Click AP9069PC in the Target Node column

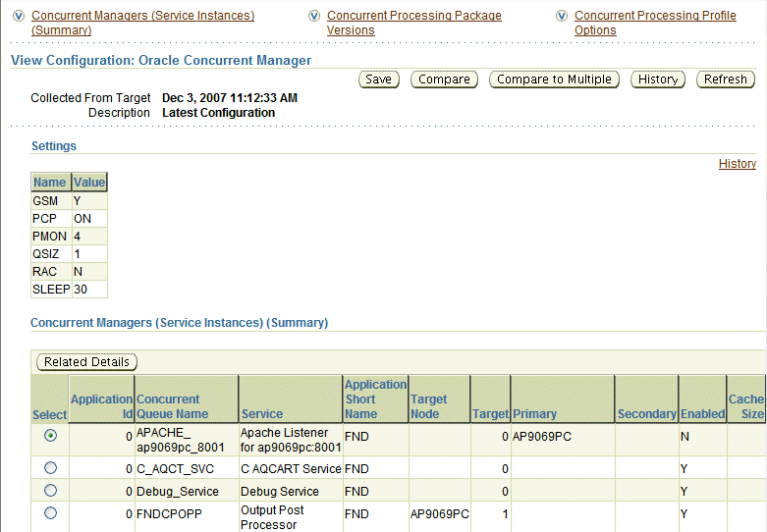point(439,514)
